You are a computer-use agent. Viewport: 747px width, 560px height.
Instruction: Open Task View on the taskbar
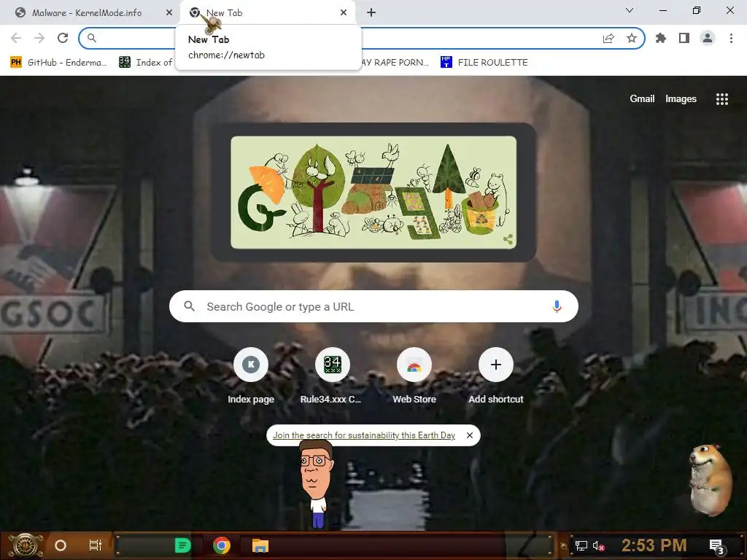(x=96, y=545)
